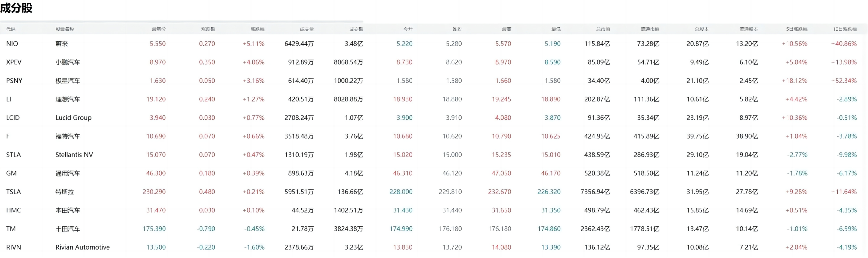Open 极星汽车 stock name
Image resolution: width=868 pixels, height=258 pixels.
[x=68, y=81]
